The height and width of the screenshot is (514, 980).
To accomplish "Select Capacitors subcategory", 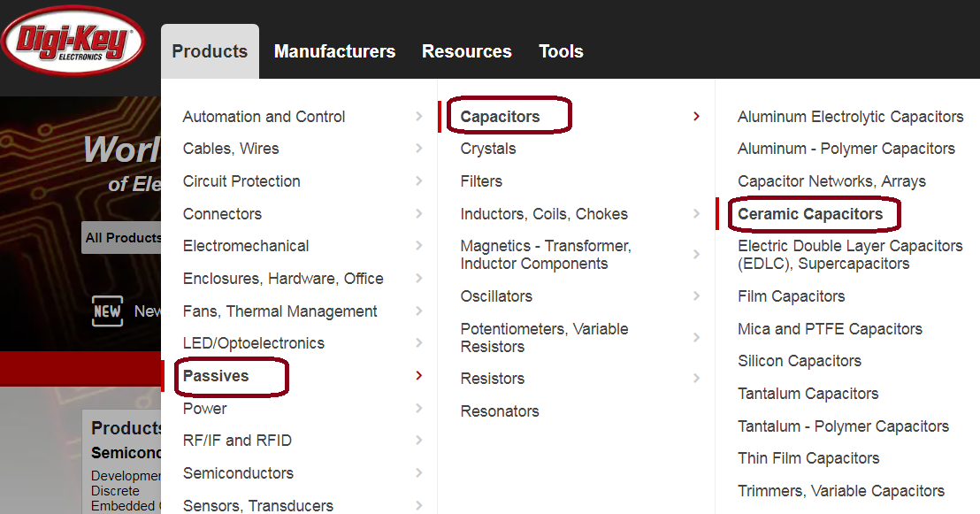I will coord(500,116).
